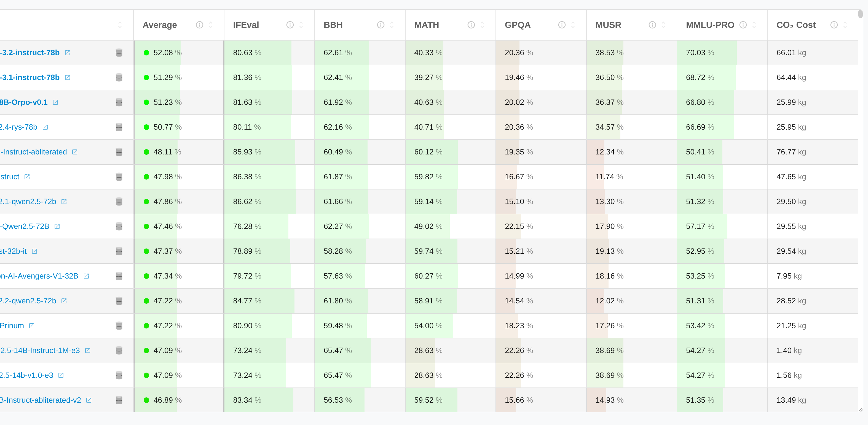This screenshot has height=425, width=868.
Task: Click the info icon beside MATH header
Action: click(x=471, y=25)
